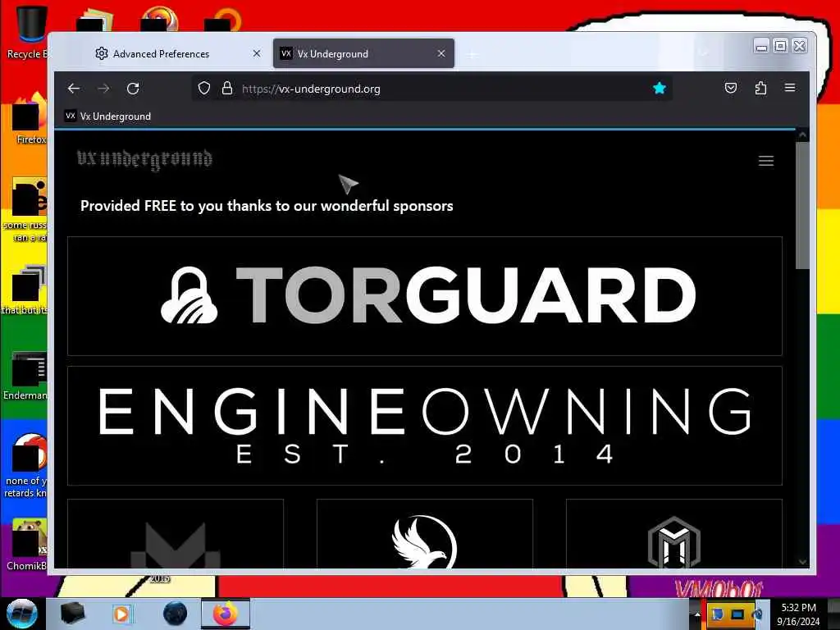Switch to Advanced Preferences tab
Screen dimensions: 840x630
click(x=176, y=53)
